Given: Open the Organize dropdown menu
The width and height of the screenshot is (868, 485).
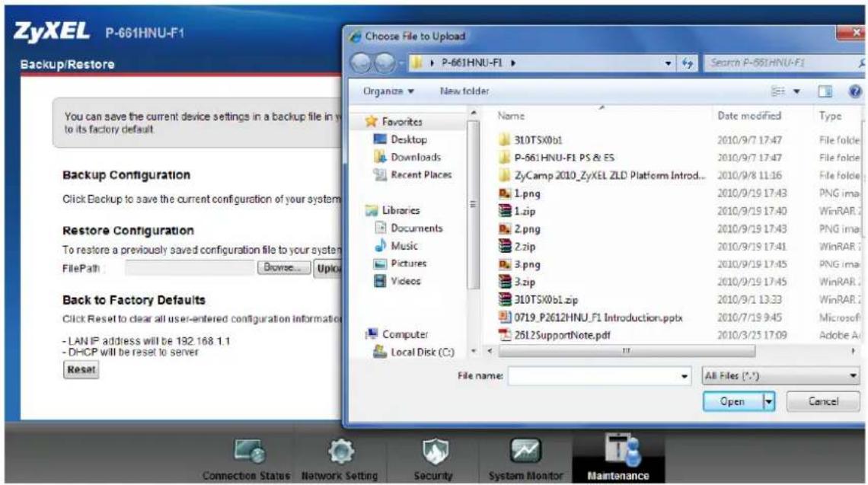Looking at the screenshot, I should click(x=388, y=91).
